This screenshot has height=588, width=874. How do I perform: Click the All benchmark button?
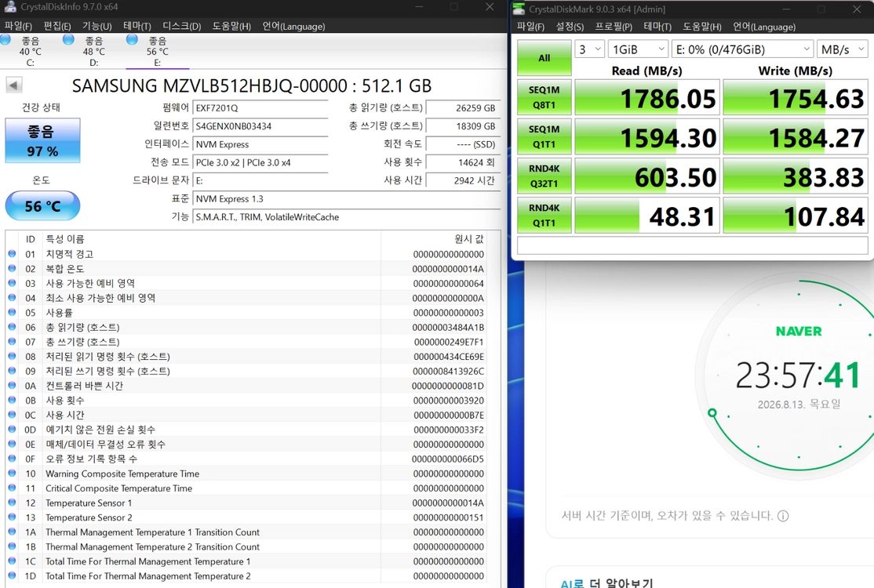pyautogui.click(x=544, y=58)
